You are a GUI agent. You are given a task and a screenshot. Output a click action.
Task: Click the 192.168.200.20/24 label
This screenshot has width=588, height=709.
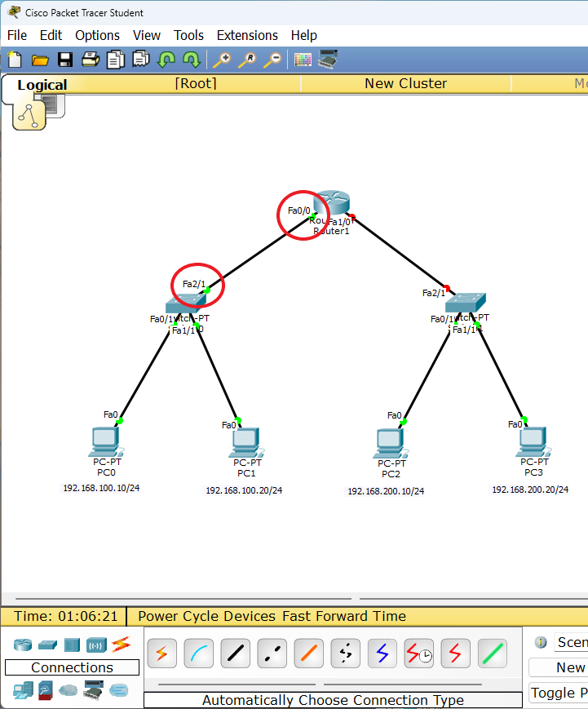click(x=530, y=490)
